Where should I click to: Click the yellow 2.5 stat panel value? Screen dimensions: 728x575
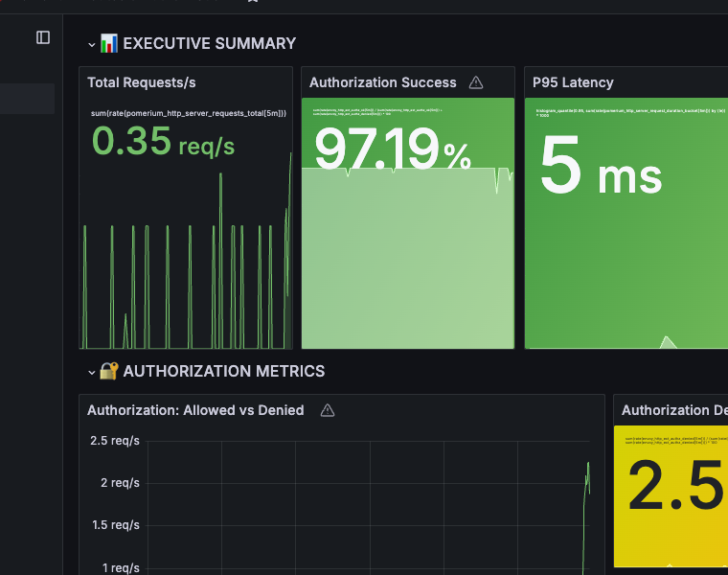point(675,485)
